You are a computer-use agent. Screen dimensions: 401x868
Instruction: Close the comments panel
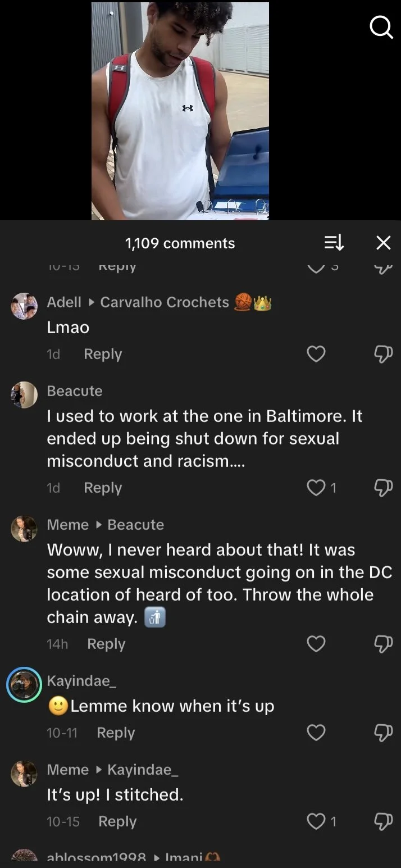point(383,243)
